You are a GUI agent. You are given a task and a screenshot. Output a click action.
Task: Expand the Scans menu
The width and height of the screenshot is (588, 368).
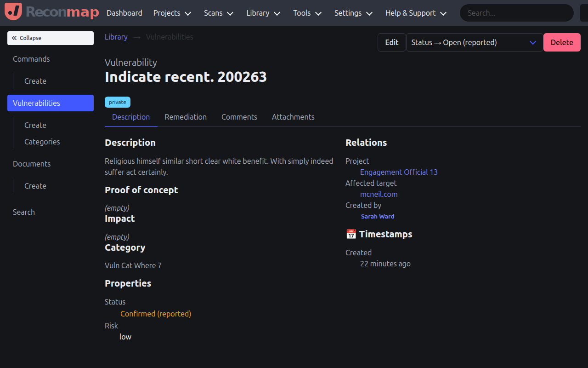coord(218,13)
